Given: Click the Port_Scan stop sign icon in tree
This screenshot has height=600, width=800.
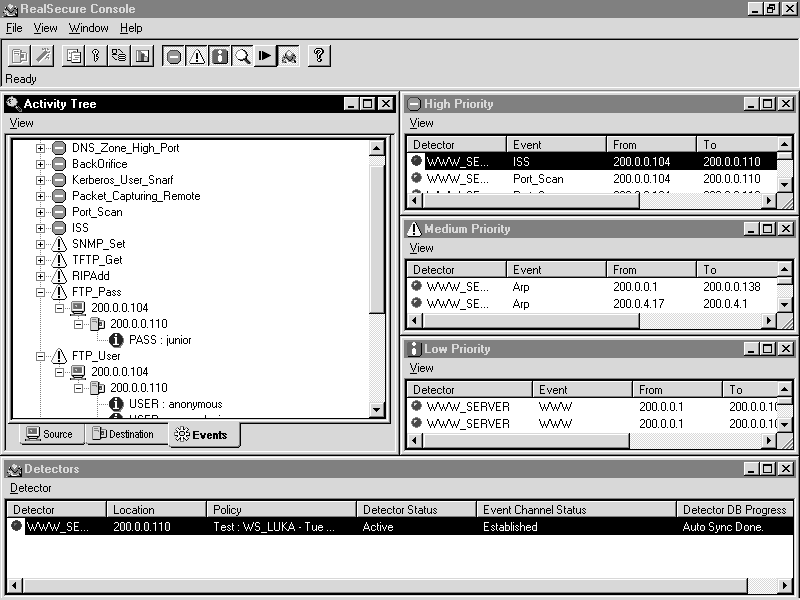Looking at the screenshot, I should (58, 212).
